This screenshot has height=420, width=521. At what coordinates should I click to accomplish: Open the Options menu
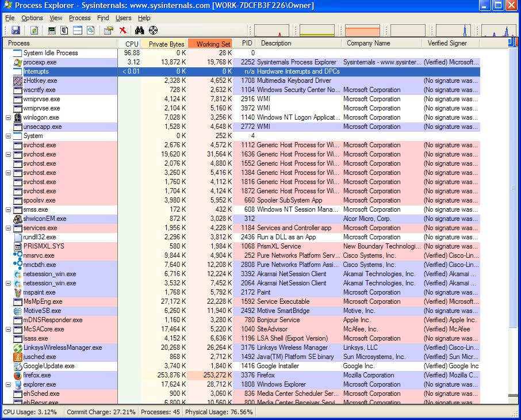click(32, 18)
